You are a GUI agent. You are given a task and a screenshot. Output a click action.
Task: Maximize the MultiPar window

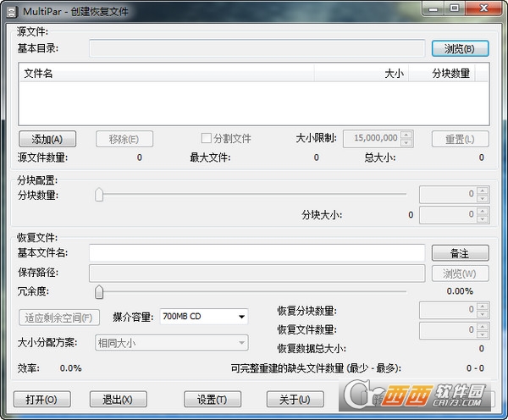(x=455, y=8)
